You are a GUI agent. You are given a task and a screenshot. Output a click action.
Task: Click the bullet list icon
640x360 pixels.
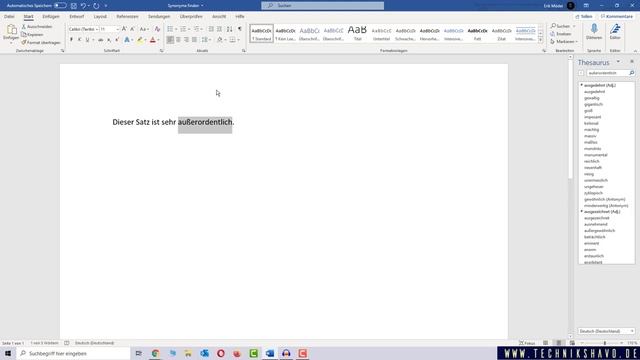coord(170,29)
